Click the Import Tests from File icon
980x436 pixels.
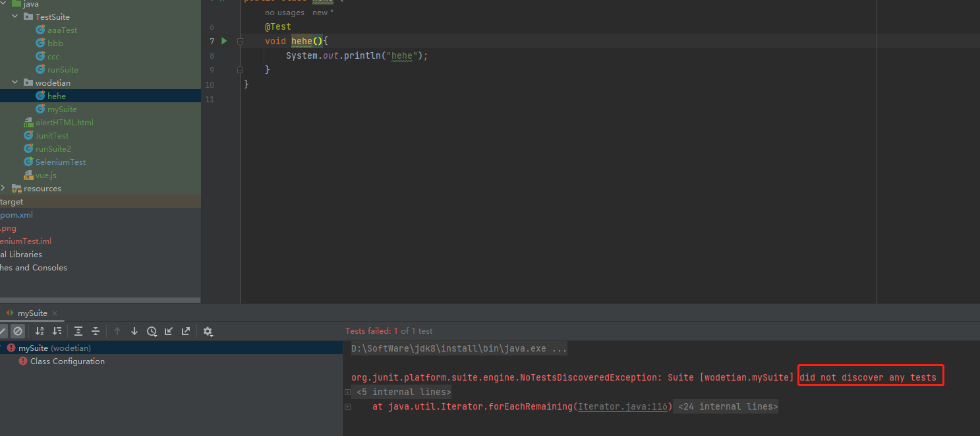(169, 330)
